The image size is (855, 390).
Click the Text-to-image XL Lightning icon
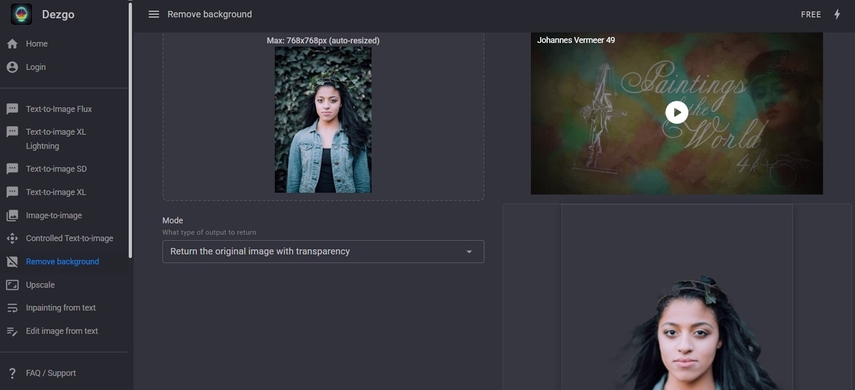coord(12,132)
